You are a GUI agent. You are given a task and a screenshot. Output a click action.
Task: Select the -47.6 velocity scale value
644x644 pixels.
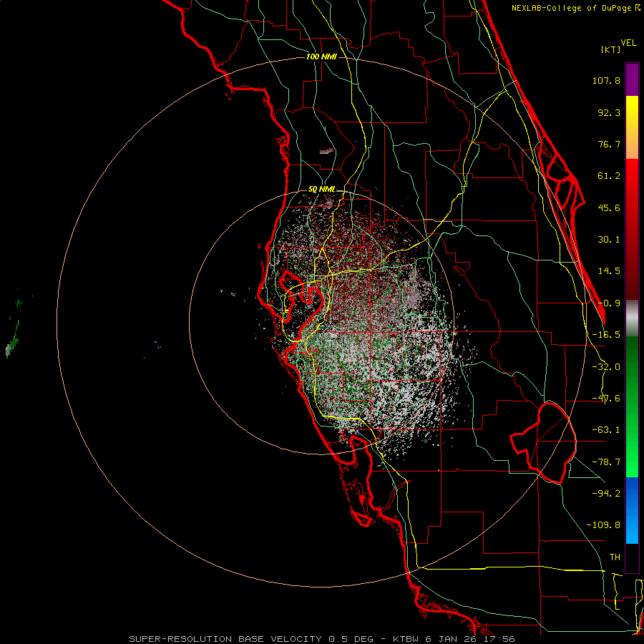606,399
